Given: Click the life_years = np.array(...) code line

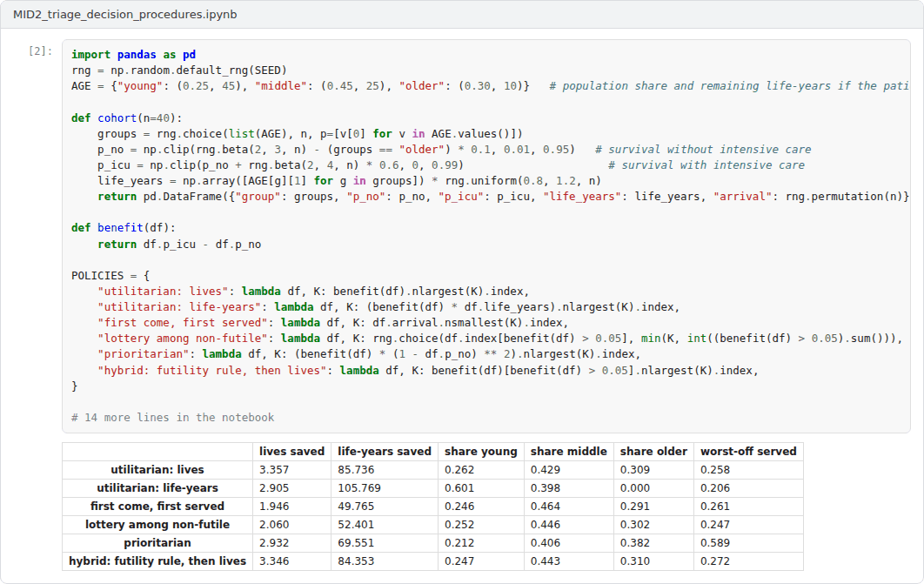Looking at the screenshot, I should tap(350, 181).
